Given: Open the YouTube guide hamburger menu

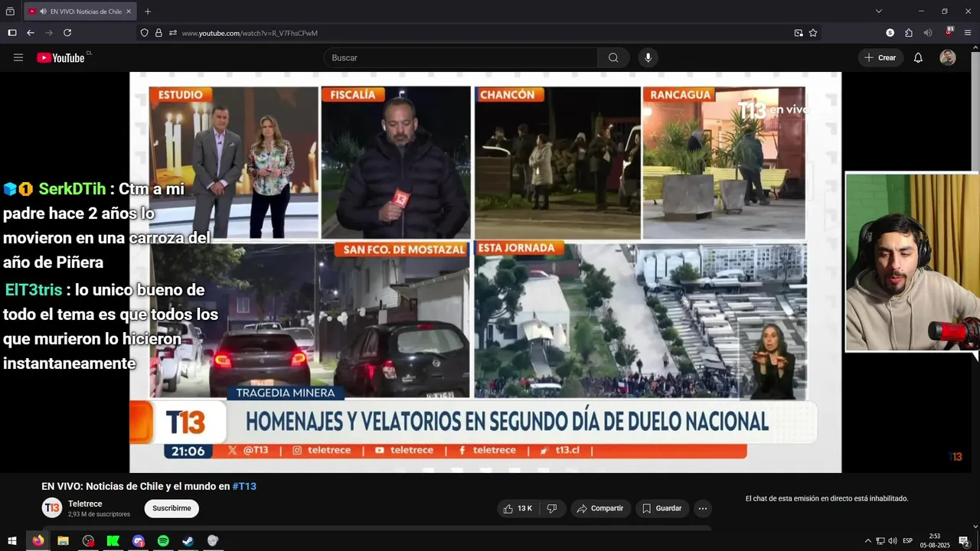Looking at the screenshot, I should pos(18,57).
